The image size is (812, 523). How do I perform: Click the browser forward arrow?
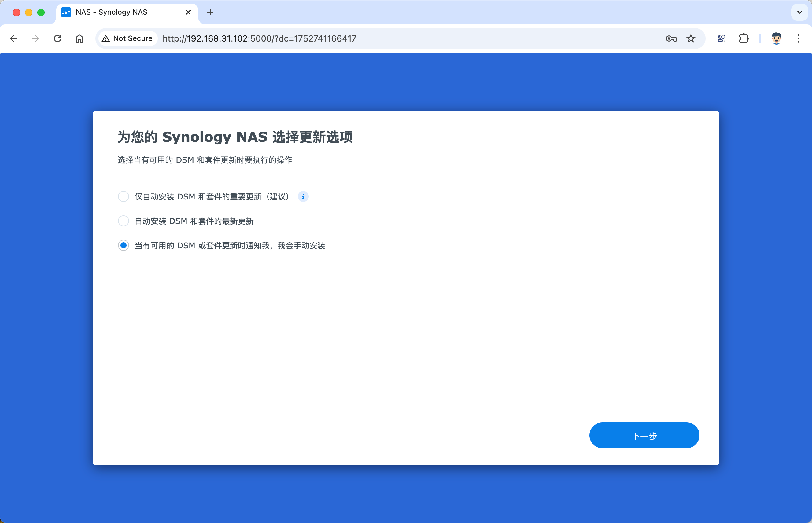pos(35,39)
